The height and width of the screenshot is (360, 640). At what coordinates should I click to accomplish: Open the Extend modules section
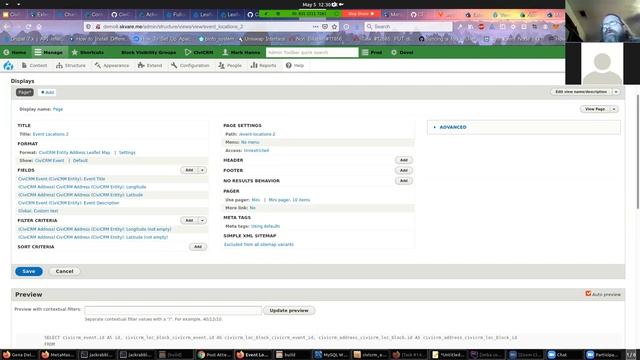point(150,65)
